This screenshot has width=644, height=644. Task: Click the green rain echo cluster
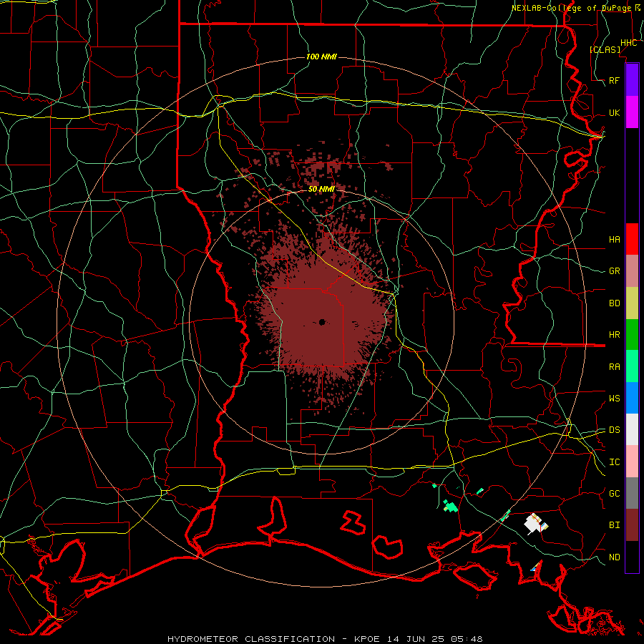tap(451, 506)
